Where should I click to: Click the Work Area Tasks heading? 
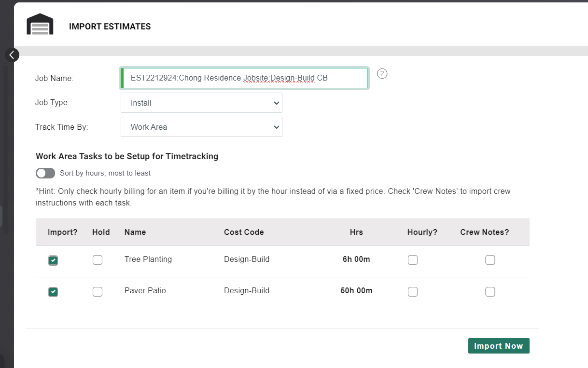(127, 156)
